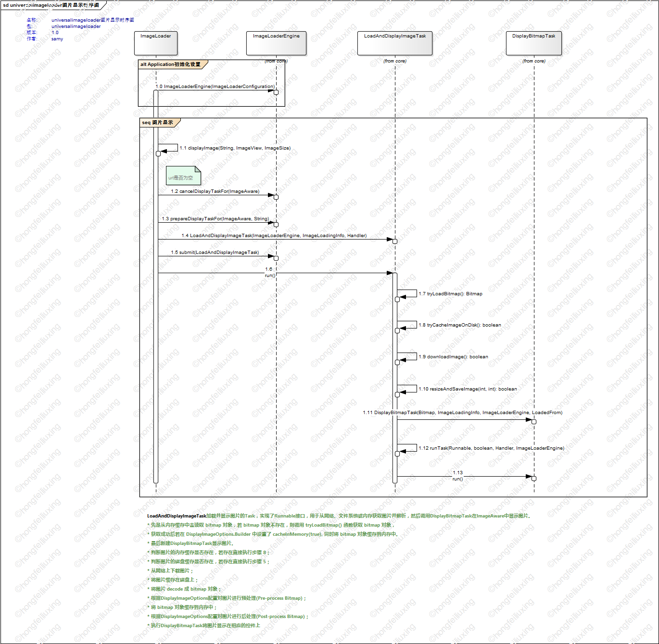This screenshot has height=644, width=659.
Task: Click the line '将 bitmap 对象缓存到内存中；'
Action: (182, 607)
